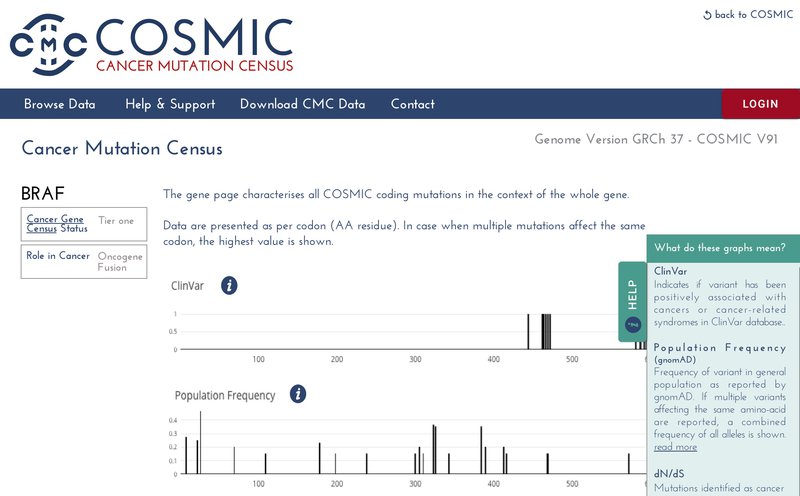Open the Browse Data menu
Image resolution: width=800 pixels, height=496 pixels.
point(60,104)
